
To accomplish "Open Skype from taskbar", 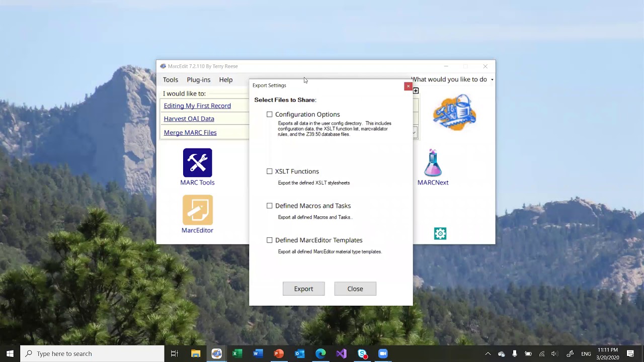I will click(x=362, y=353).
